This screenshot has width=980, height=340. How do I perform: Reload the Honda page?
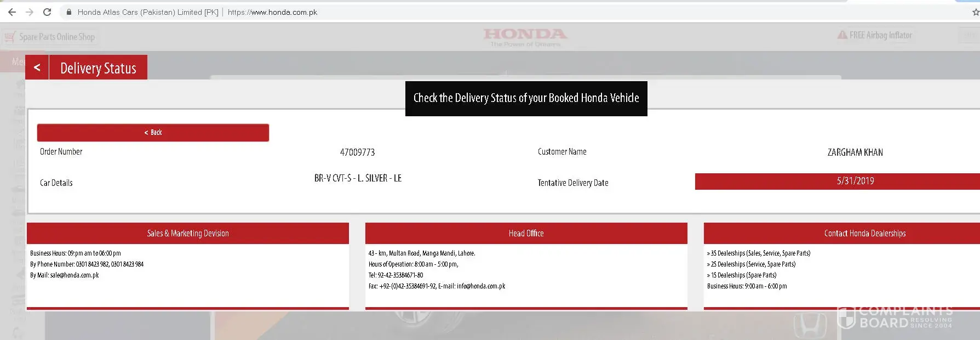(x=47, y=12)
